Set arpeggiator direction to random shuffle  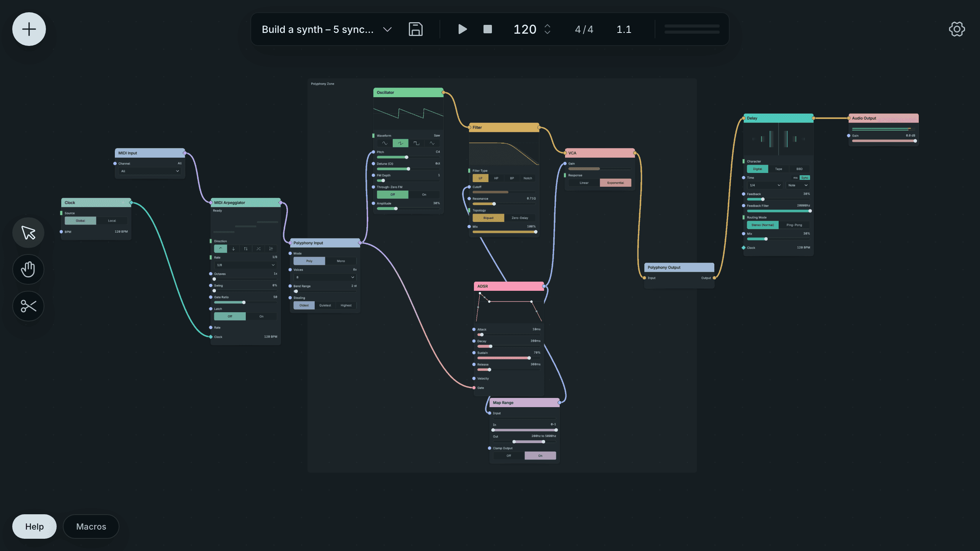258,249
